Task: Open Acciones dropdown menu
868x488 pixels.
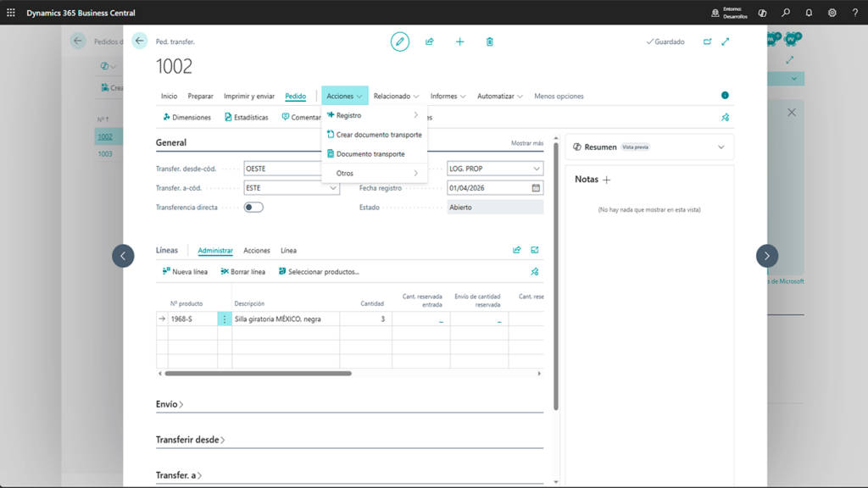Action: [344, 96]
